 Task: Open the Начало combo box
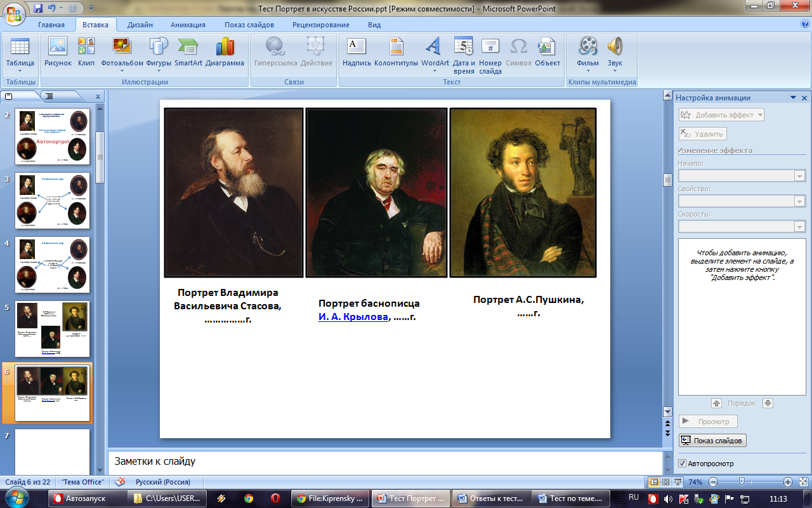coord(741,176)
